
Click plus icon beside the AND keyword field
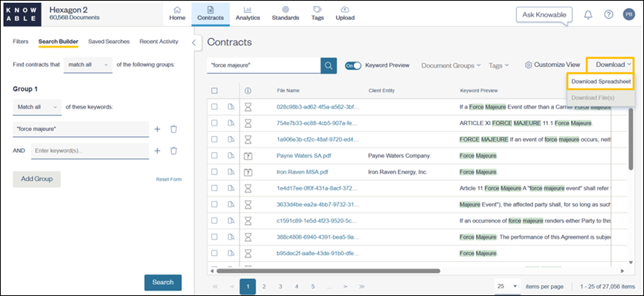coord(157,151)
